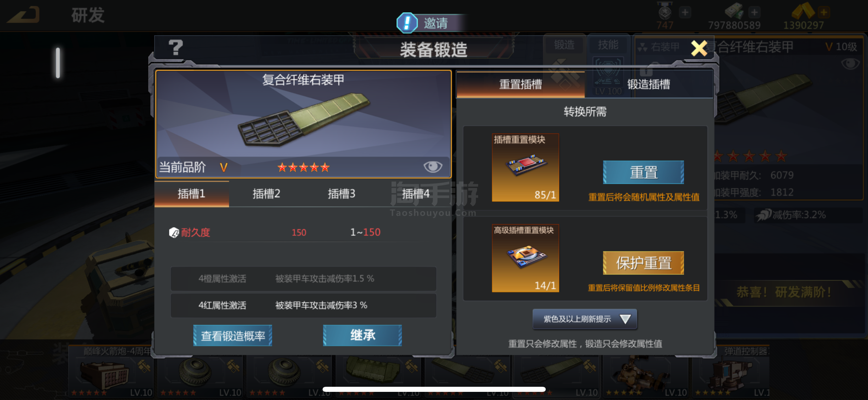
Task: Click the 查看锻造概率 button
Action: click(233, 336)
